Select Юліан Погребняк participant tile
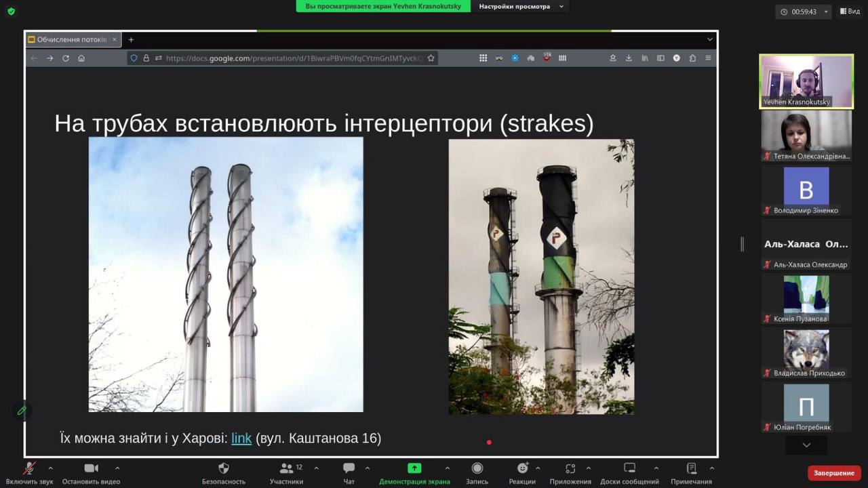868x488 pixels. pyautogui.click(x=806, y=407)
